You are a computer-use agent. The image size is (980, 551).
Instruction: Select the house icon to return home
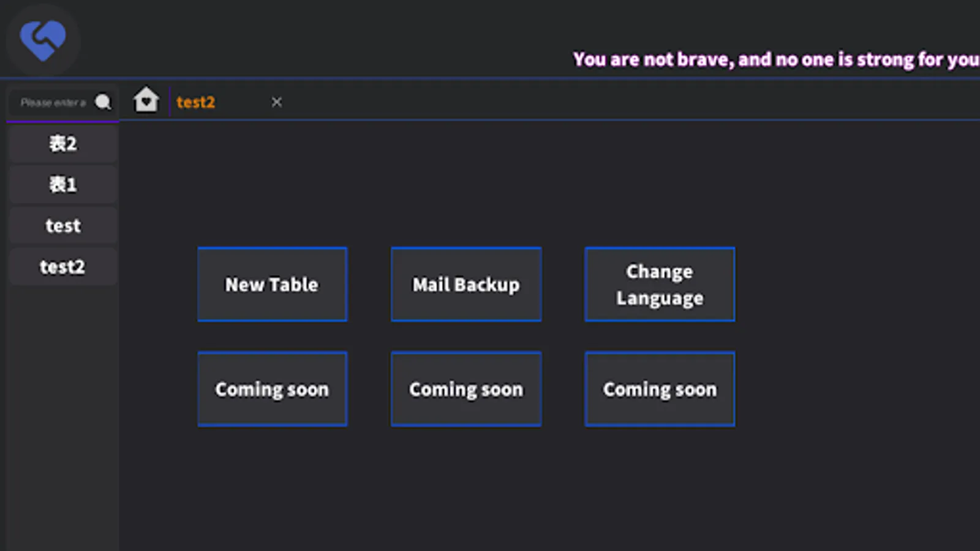pos(146,99)
